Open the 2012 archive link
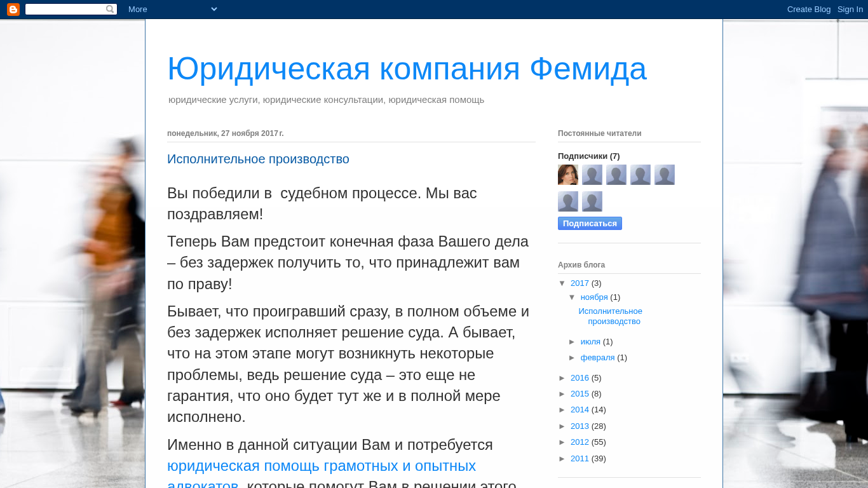 tap(580, 442)
